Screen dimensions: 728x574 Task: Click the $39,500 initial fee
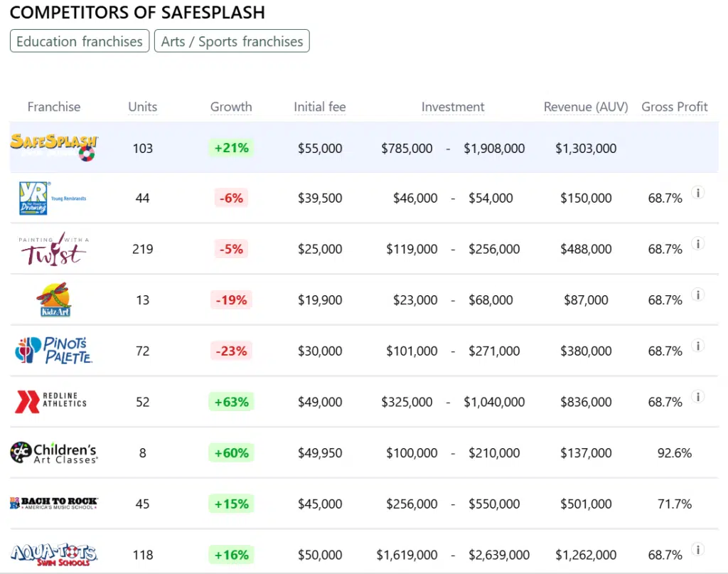coord(320,198)
